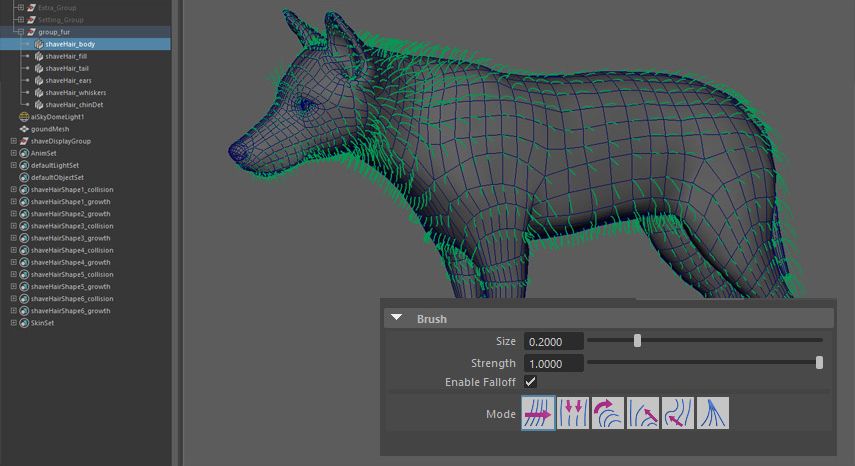Expand the SkinSet node

(x=13, y=323)
